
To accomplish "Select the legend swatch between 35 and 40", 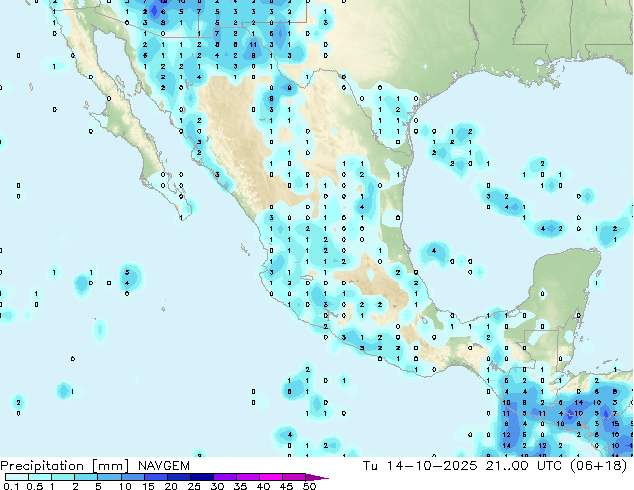I will pyautogui.click(x=247, y=477).
